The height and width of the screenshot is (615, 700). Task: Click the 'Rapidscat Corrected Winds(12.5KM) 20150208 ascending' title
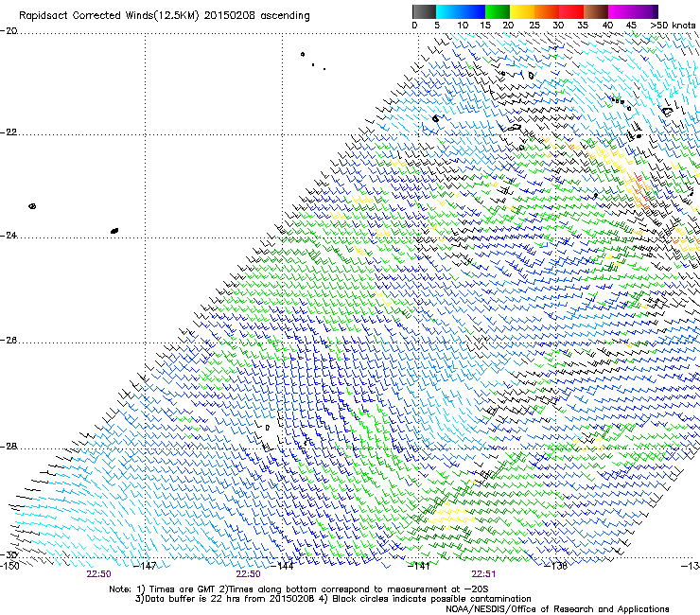pos(165,16)
